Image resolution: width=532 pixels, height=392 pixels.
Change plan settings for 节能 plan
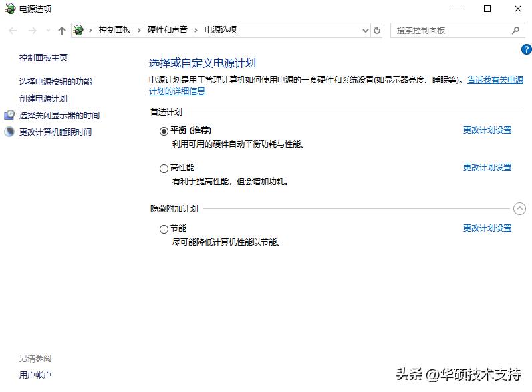[x=487, y=228]
